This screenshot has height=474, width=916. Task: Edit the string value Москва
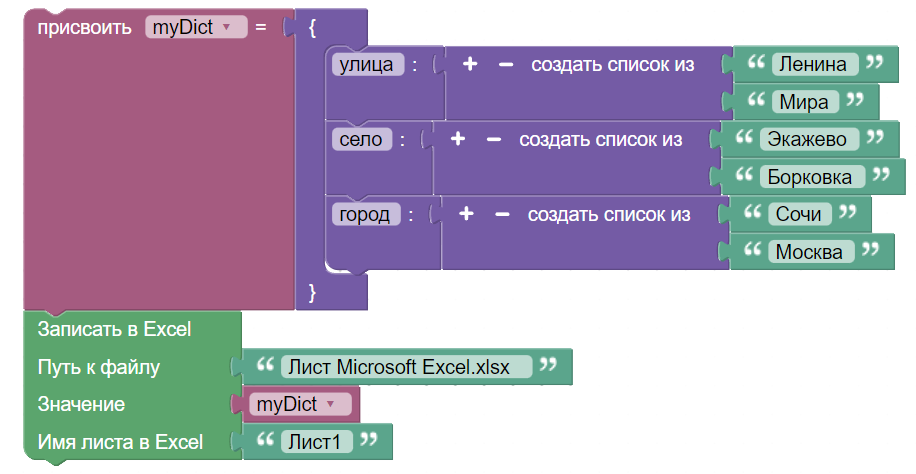coord(811,251)
